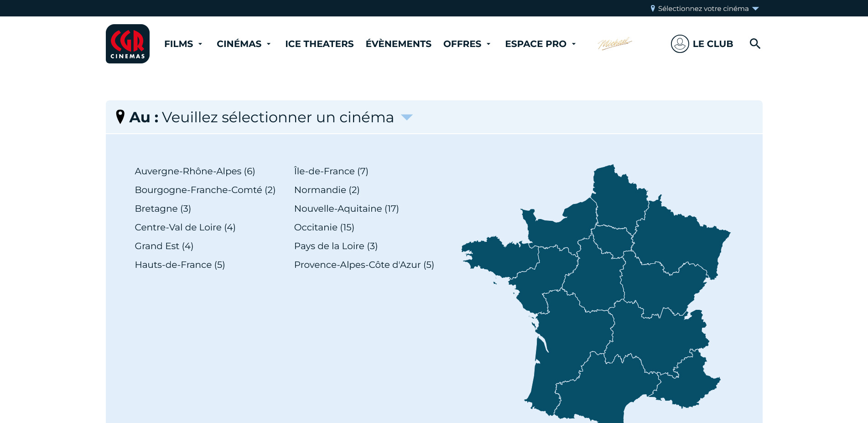Open the CINÉMAS menu

tap(244, 44)
